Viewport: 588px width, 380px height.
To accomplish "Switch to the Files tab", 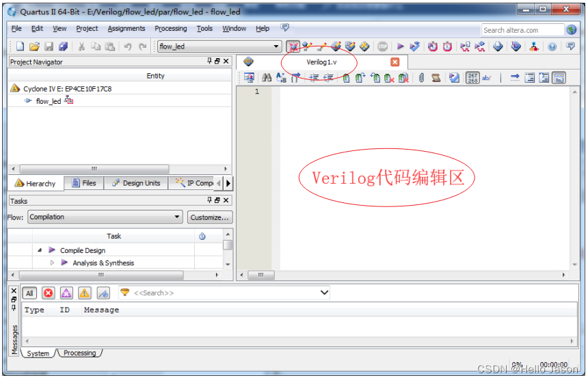I will 84,183.
